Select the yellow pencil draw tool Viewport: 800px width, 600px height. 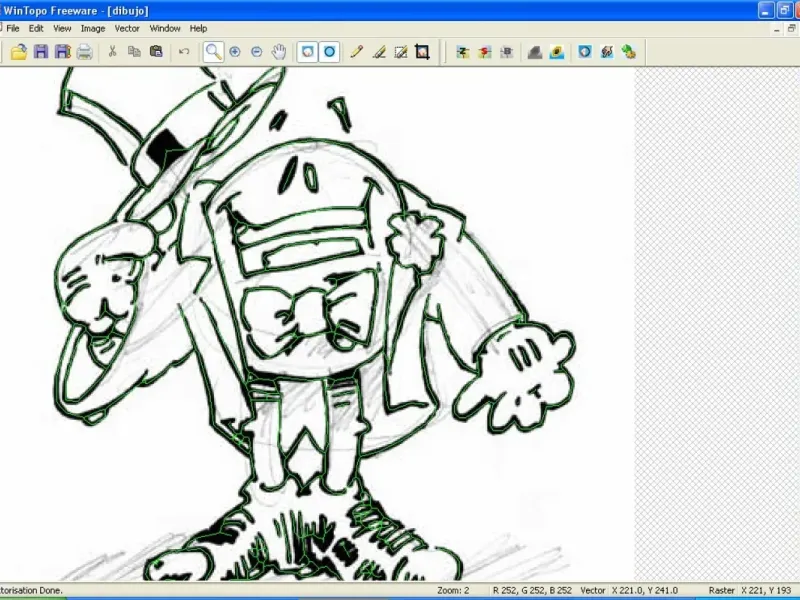357,52
